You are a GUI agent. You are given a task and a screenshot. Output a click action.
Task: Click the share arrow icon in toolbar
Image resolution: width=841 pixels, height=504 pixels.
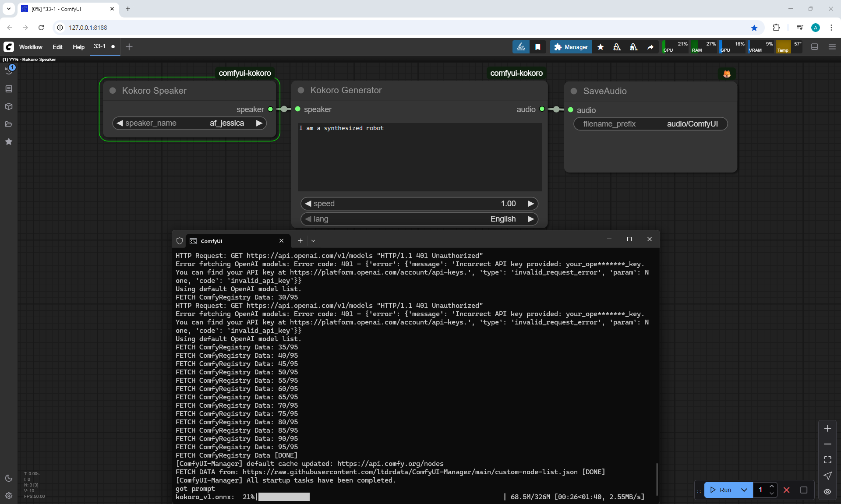point(650,47)
